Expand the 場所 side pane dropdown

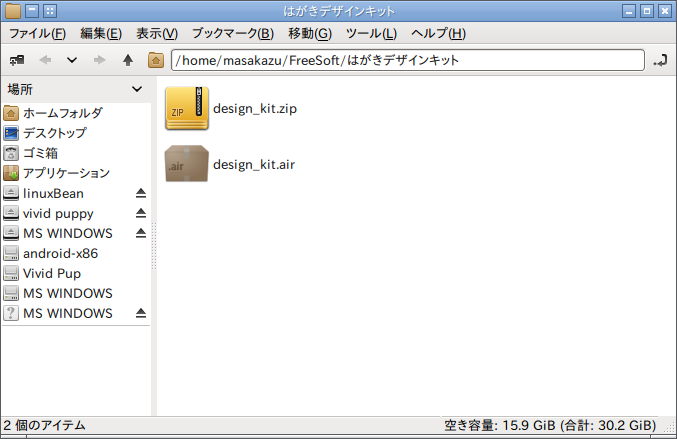(137, 89)
